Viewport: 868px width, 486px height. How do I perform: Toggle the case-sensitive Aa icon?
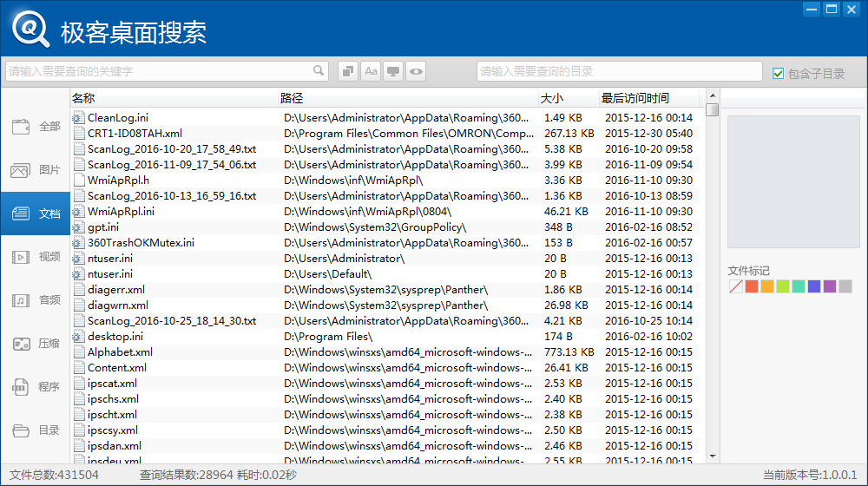click(x=371, y=71)
